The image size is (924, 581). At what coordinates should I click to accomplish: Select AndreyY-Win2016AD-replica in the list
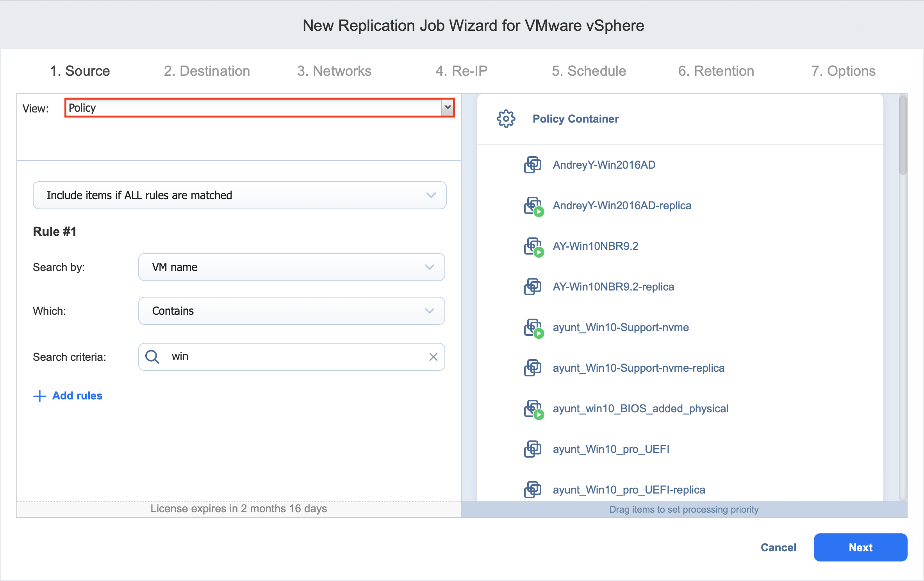(x=622, y=205)
